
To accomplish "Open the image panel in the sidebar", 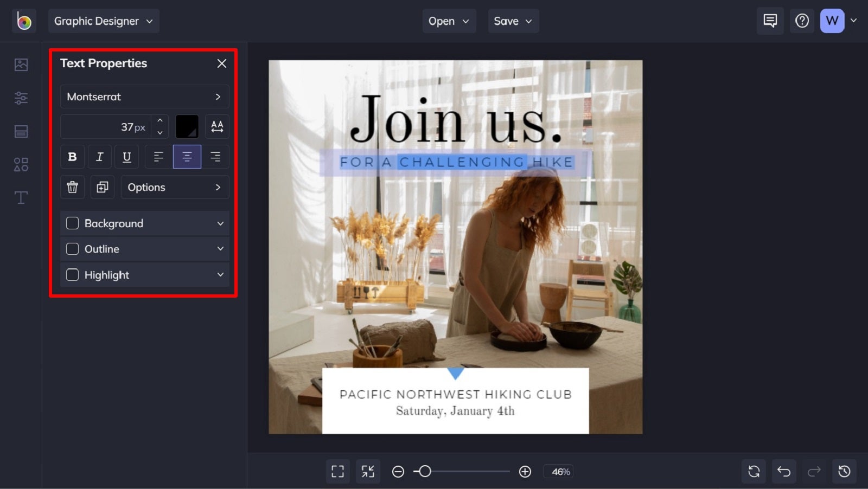I will tap(21, 64).
